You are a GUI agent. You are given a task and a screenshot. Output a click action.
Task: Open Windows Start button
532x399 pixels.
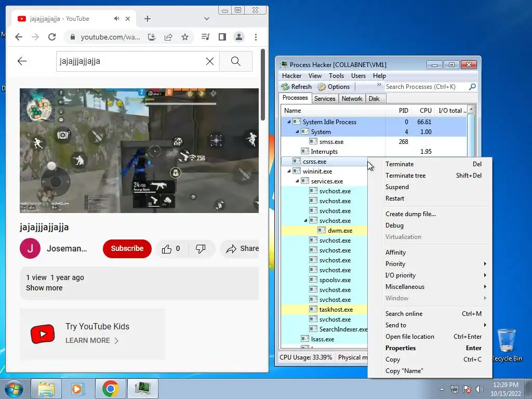tap(14, 389)
